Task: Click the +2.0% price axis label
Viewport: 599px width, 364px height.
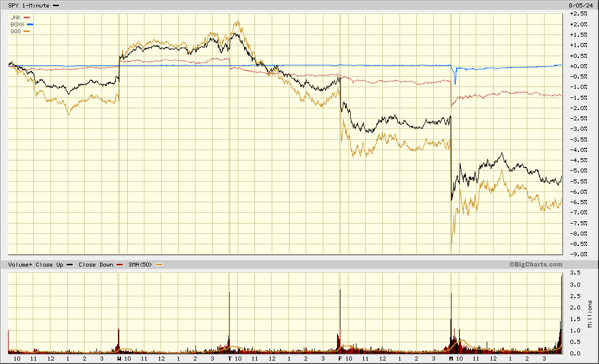Action: 578,25
